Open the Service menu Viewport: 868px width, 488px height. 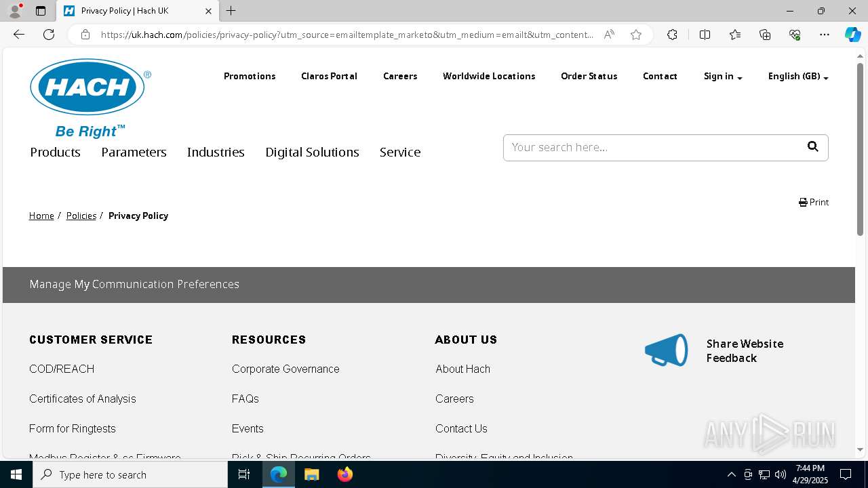400,152
